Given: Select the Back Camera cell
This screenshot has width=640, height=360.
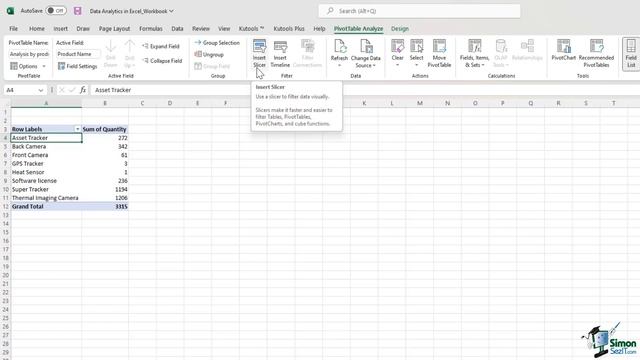Looking at the screenshot, I should pos(46,146).
